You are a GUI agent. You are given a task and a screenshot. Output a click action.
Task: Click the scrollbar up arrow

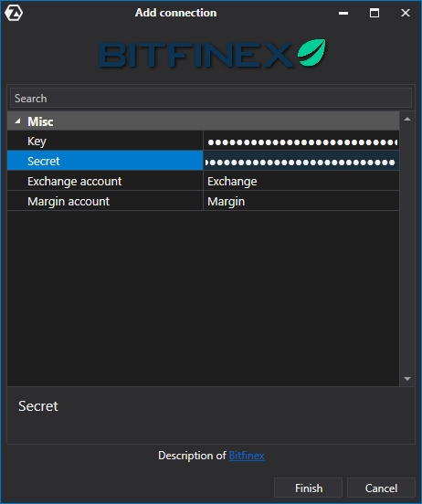click(x=407, y=119)
